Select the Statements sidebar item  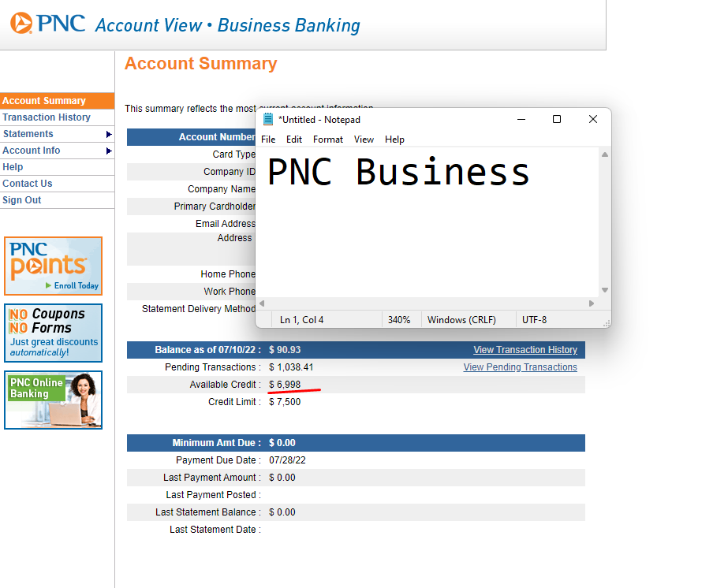click(x=57, y=134)
